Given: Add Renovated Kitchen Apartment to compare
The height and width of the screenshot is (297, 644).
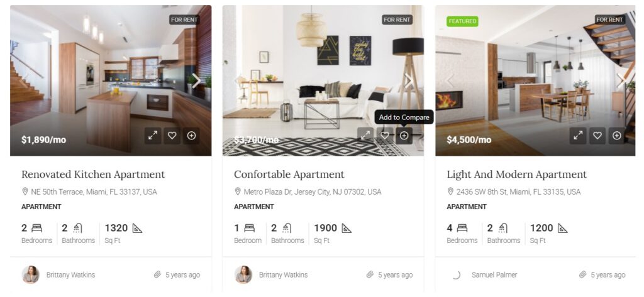Looking at the screenshot, I should coord(191,136).
